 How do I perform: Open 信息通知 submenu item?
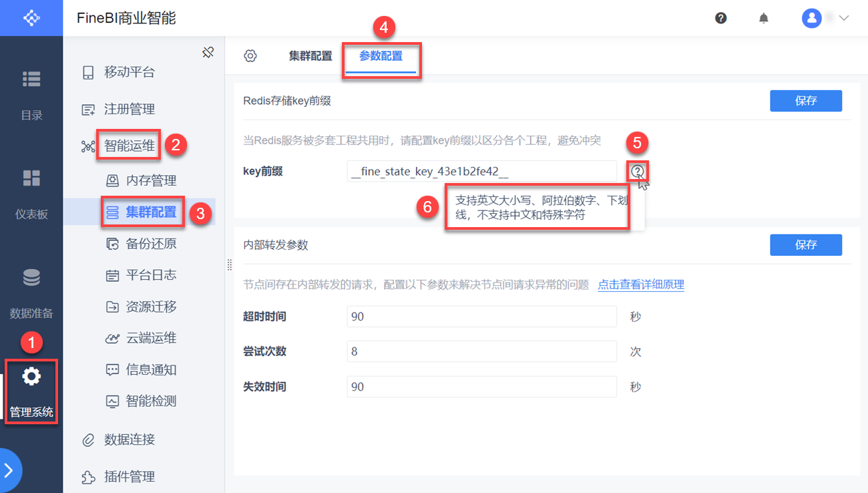pos(151,369)
